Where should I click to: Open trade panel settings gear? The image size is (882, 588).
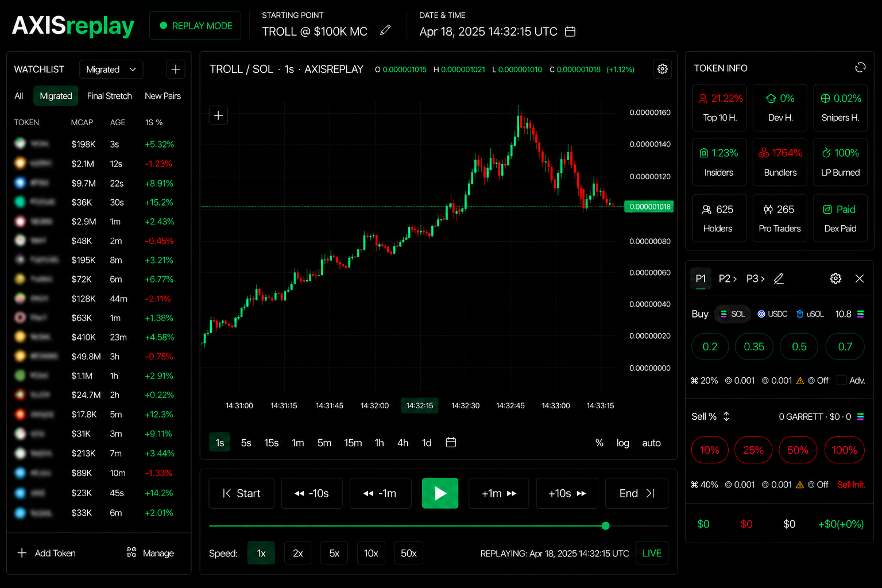tap(835, 278)
